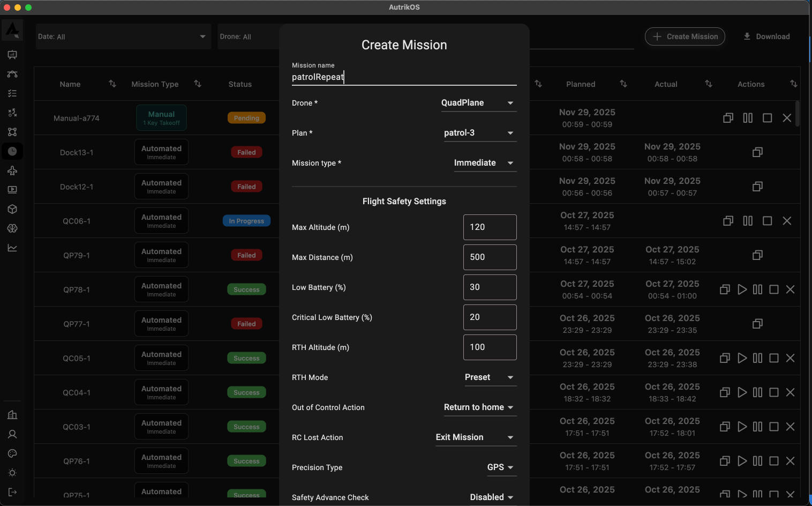Click the line chart analytics sidebar icon
Screen dimensions: 812x506
12,248
